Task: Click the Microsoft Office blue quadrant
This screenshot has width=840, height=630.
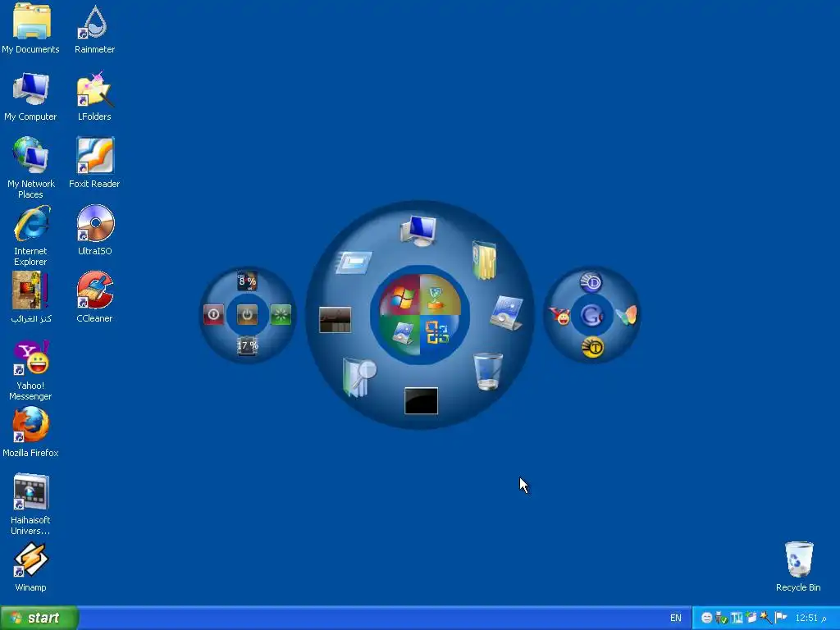Action: coord(439,334)
